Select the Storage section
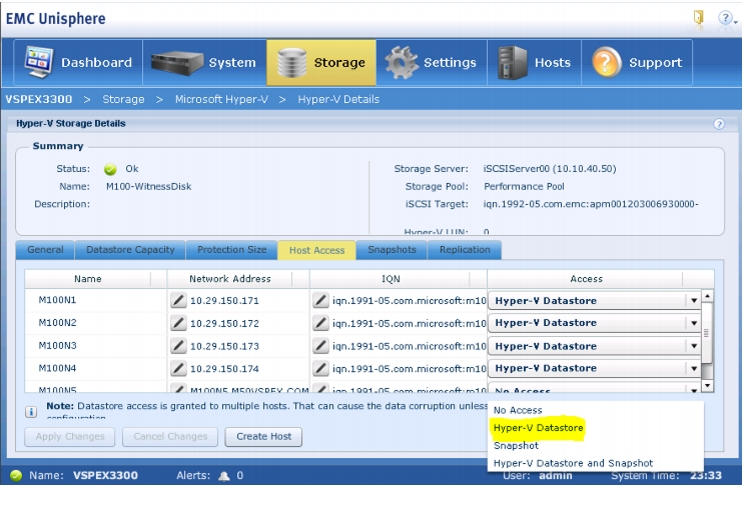The height and width of the screenshot is (509, 743). (x=321, y=63)
